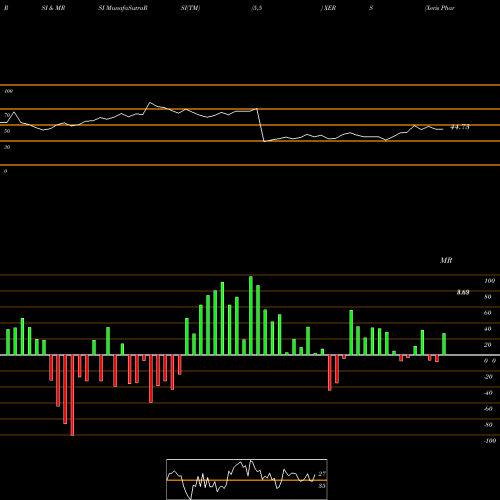
Task: Click the 'SI MunafaSutraR' title text
Action: tap(123, 8)
